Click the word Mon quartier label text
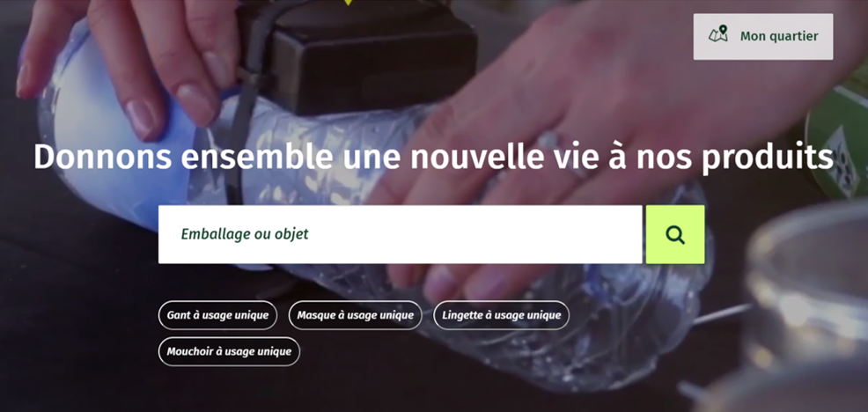 pyautogui.click(x=779, y=37)
